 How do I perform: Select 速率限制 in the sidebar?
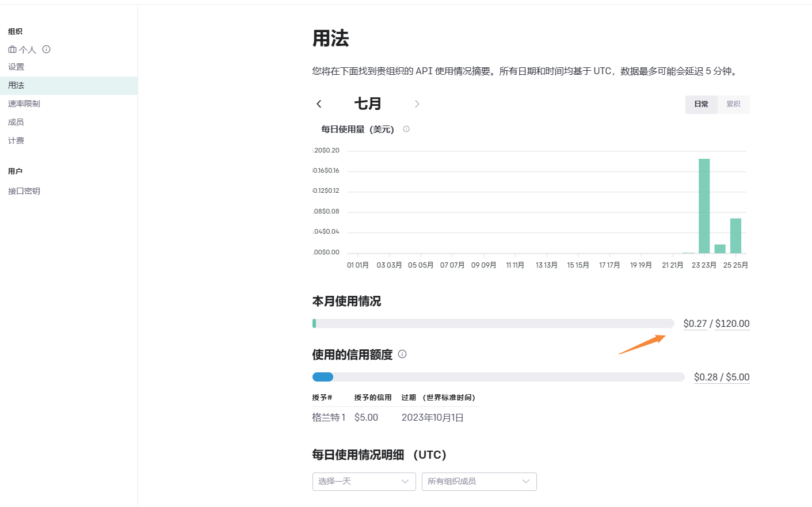23,103
